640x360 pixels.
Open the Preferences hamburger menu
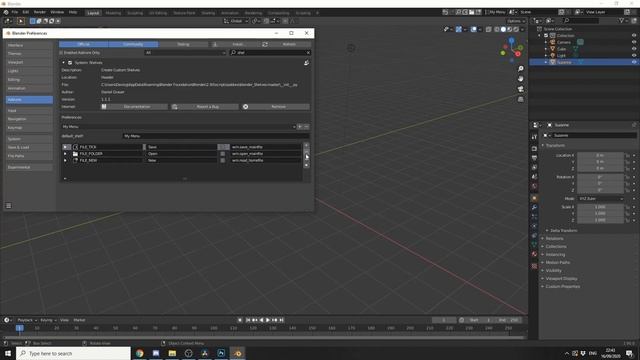9,206
